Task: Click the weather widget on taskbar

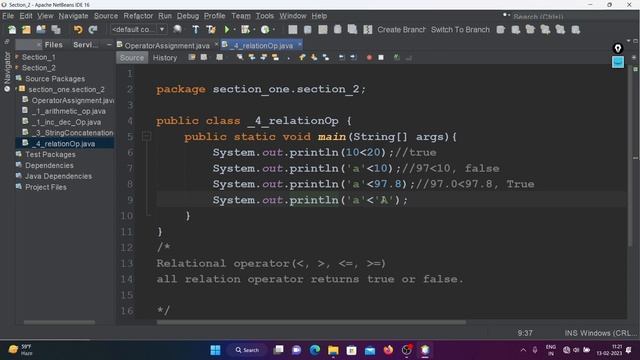Action: (x=20, y=350)
